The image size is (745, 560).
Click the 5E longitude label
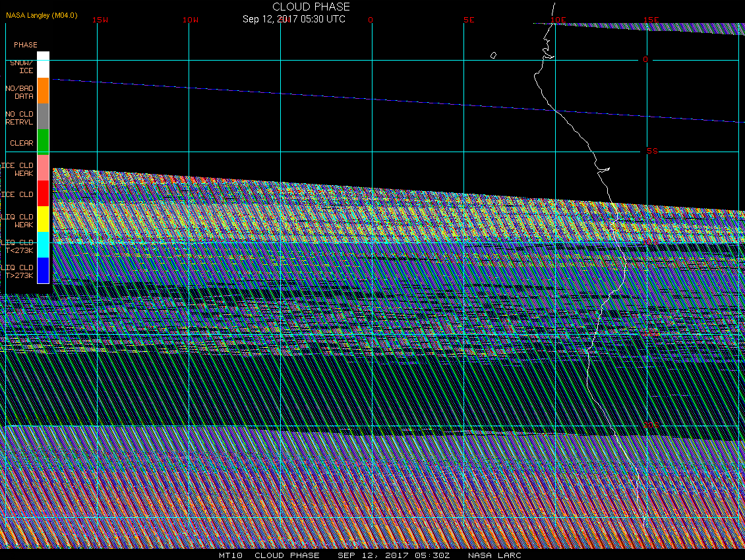tap(469, 20)
